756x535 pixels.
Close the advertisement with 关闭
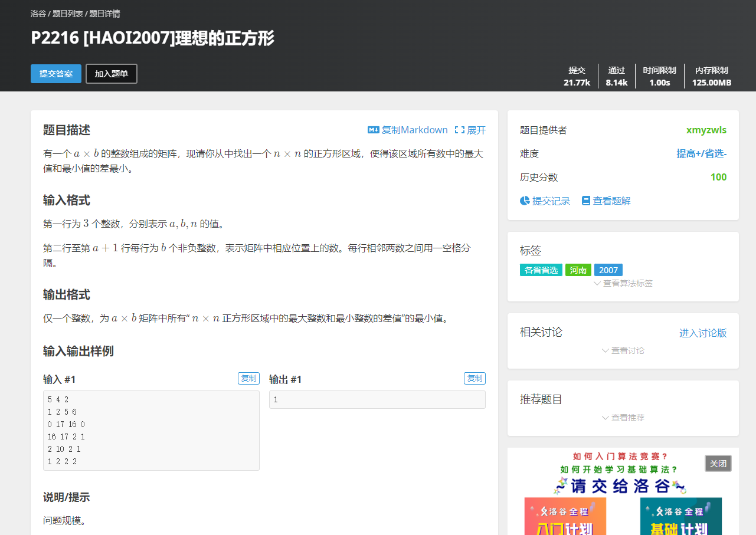point(718,464)
